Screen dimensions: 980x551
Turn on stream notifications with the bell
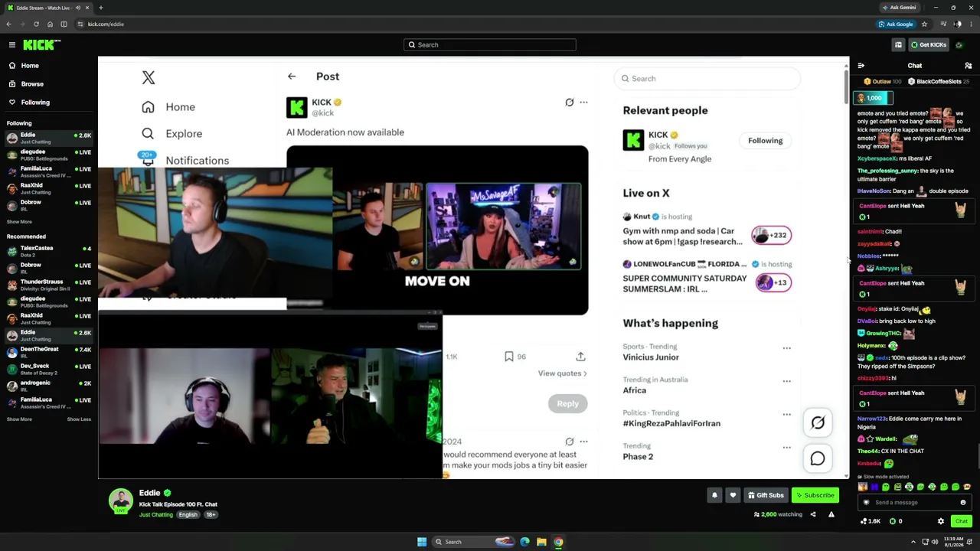point(714,495)
